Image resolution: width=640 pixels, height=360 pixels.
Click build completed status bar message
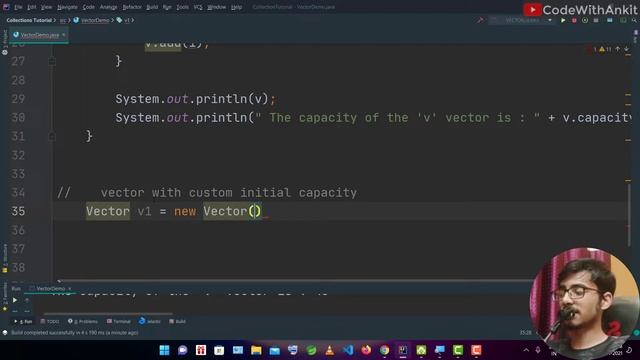click(x=74, y=333)
